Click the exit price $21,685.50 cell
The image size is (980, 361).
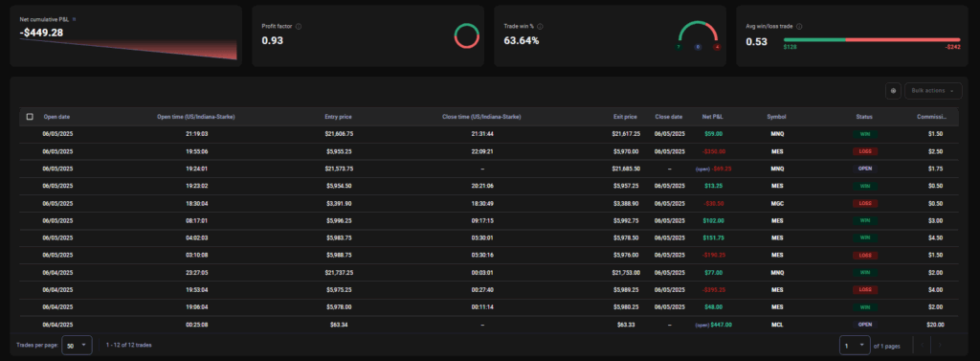[x=625, y=169]
